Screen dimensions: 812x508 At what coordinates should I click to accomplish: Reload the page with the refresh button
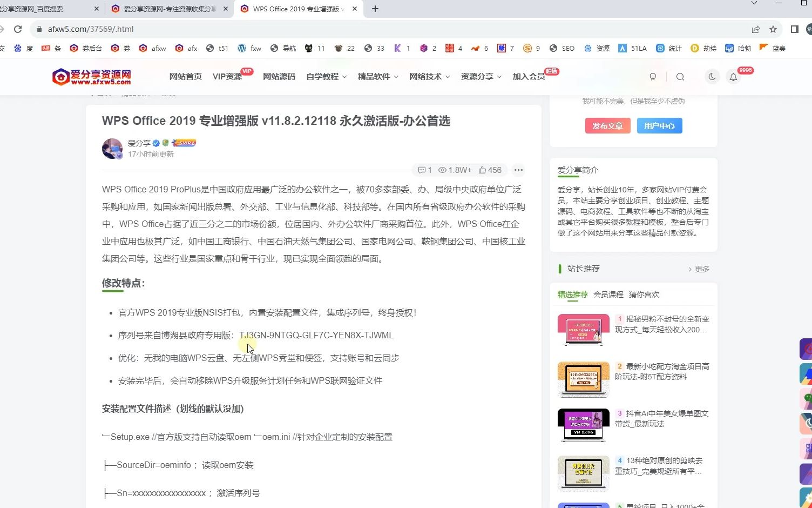18,29
